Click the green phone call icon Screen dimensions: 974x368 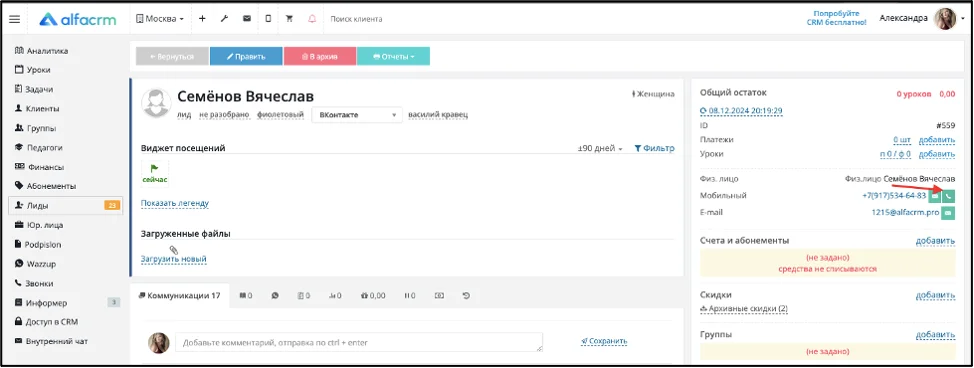(949, 196)
